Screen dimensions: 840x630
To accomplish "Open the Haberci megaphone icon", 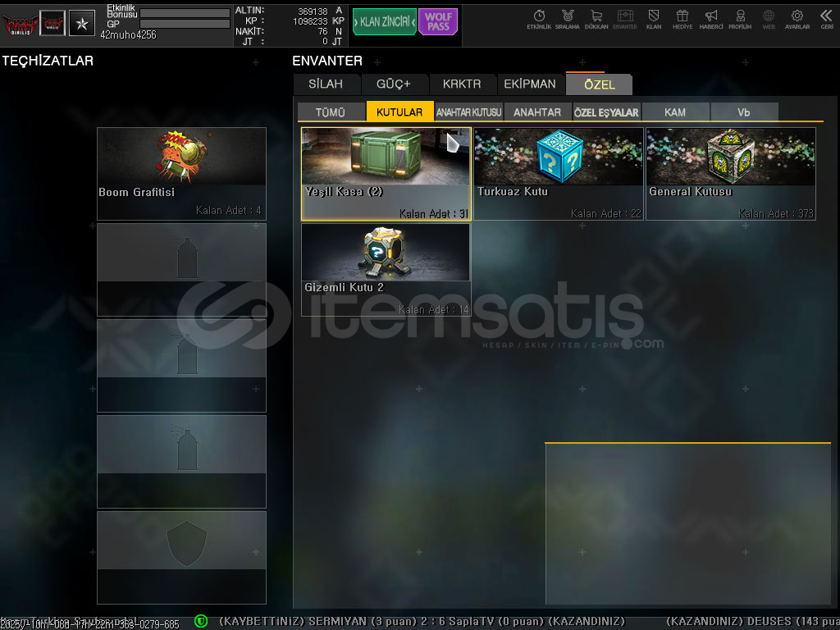I will point(711,20).
